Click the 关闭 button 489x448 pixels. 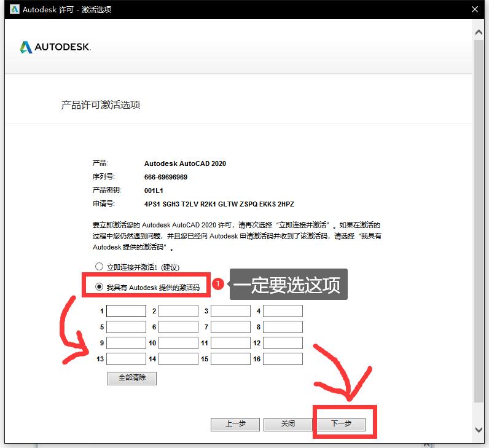coord(288,424)
